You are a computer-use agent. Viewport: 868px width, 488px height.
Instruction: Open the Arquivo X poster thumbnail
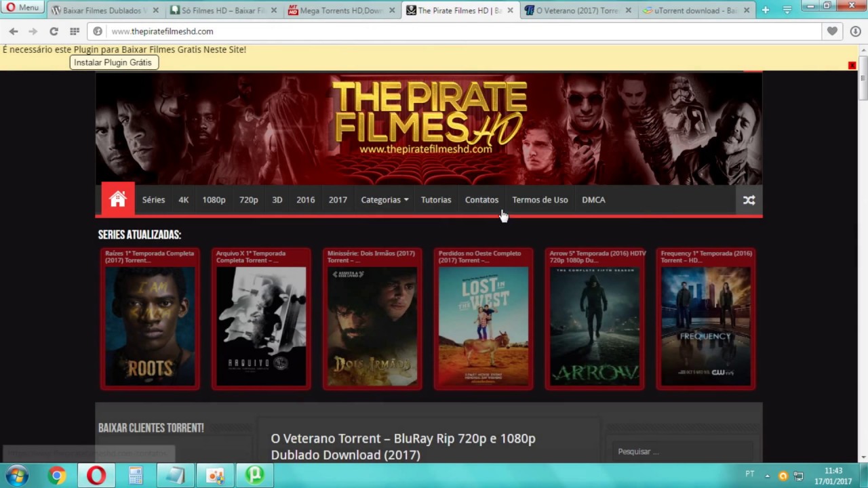261,326
